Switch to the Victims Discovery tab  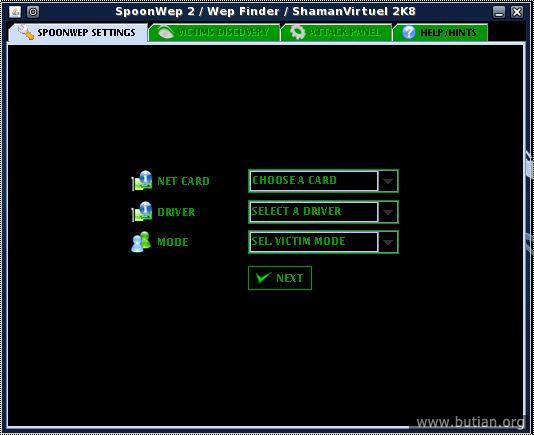(214, 33)
